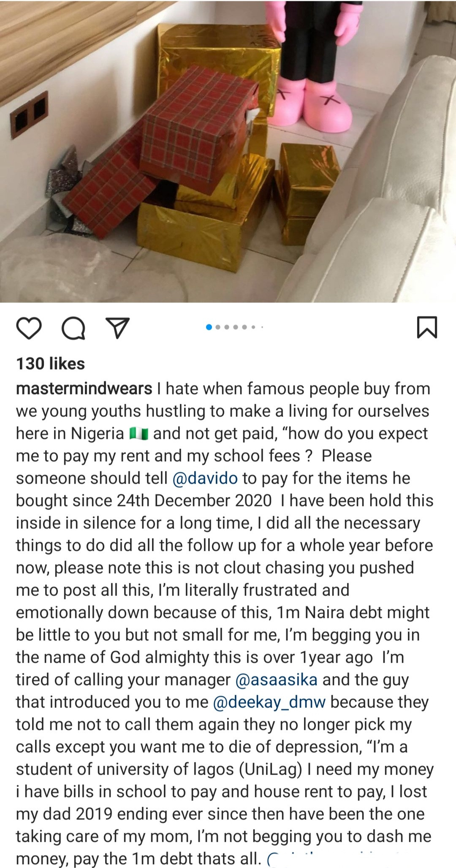Screen dimensions: 456x868
Task: Click the Nigeria flag emoji in caption
Action: pos(139,434)
